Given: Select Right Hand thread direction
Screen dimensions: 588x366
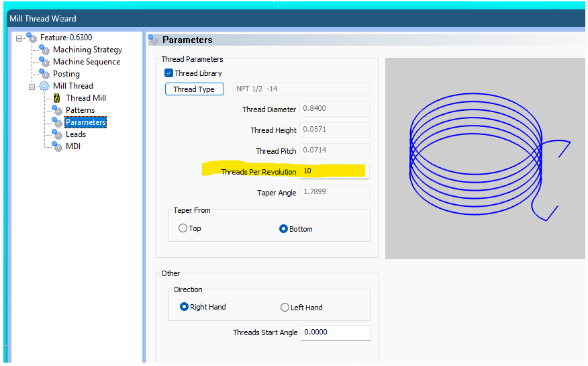Looking at the screenshot, I should pyautogui.click(x=185, y=307).
